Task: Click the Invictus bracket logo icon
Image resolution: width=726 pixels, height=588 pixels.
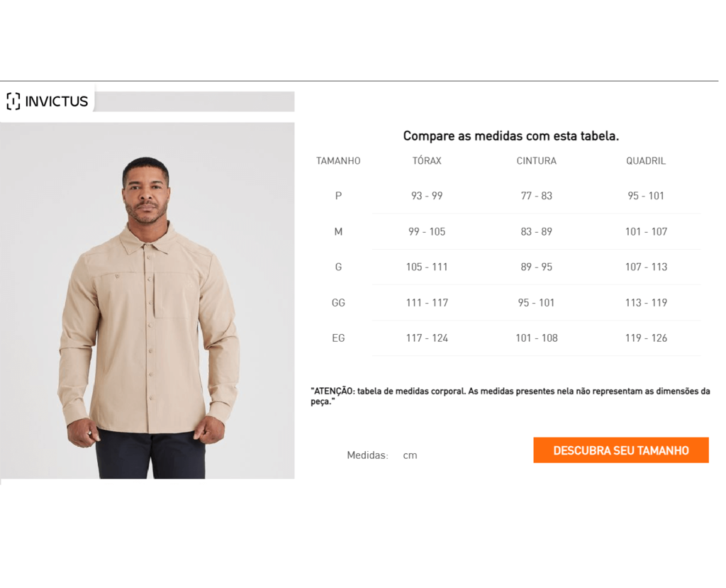Action: click(x=13, y=101)
